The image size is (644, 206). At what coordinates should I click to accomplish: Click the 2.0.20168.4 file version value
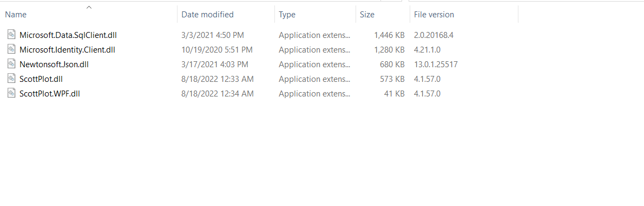(x=433, y=35)
